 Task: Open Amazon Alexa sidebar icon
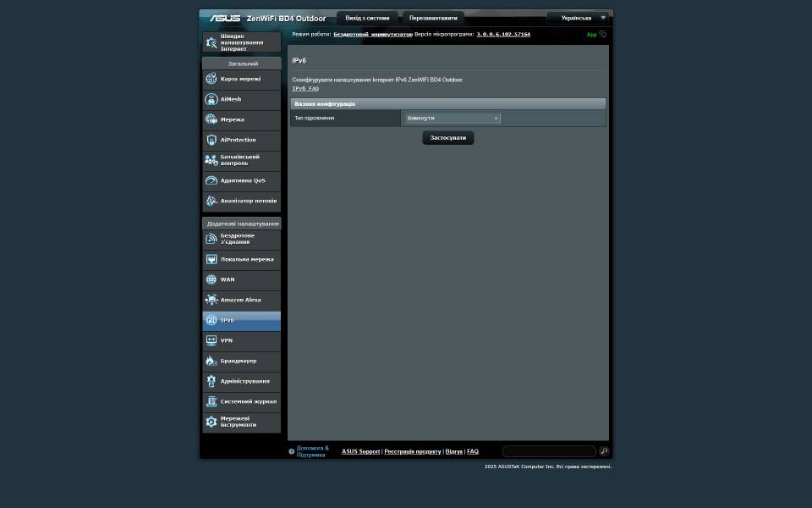click(x=211, y=300)
